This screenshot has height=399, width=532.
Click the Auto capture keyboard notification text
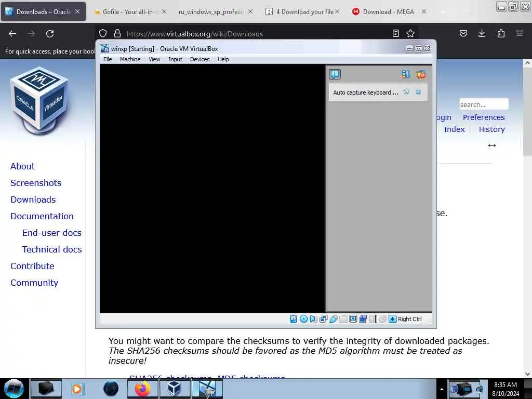(x=366, y=92)
